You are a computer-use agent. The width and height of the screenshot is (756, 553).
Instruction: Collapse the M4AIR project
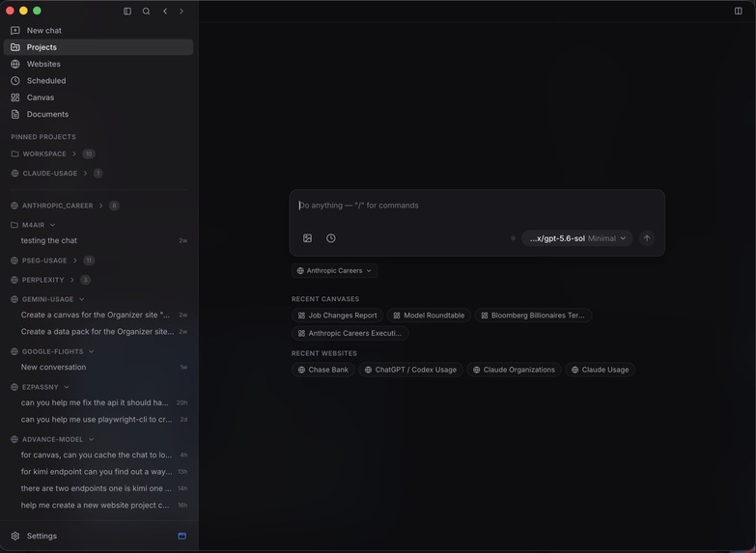tap(52, 225)
